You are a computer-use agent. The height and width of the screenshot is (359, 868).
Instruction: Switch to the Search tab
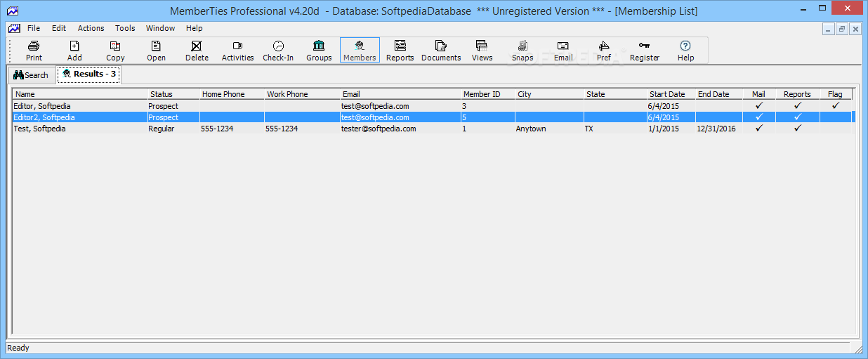[x=32, y=75]
